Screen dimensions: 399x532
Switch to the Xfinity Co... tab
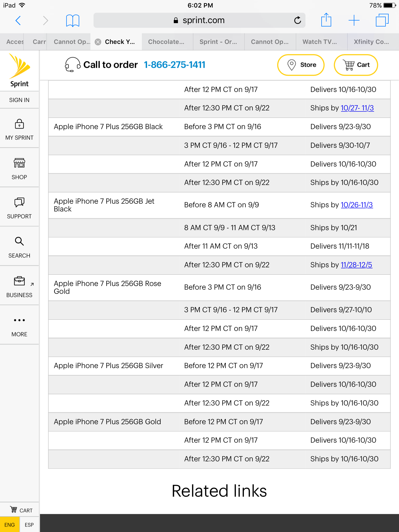pyautogui.click(x=373, y=42)
